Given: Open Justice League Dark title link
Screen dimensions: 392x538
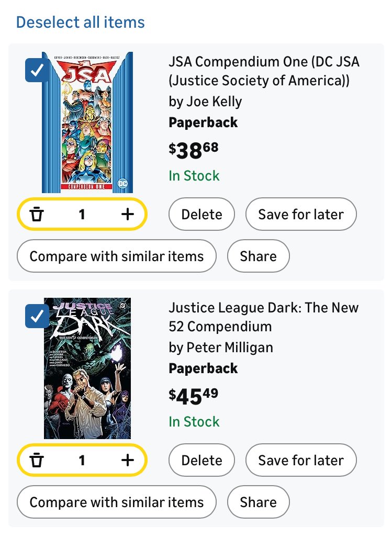Looking at the screenshot, I should pyautogui.click(x=264, y=317).
